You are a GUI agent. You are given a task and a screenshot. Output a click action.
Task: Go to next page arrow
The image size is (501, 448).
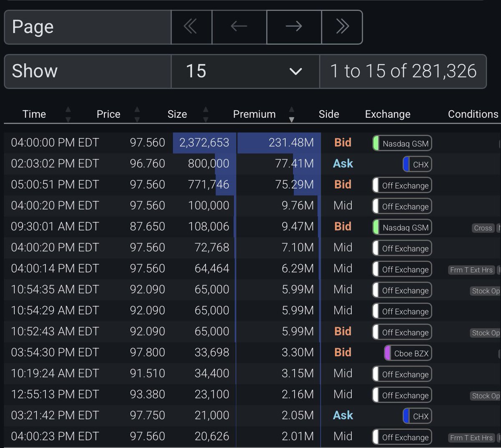(x=294, y=27)
